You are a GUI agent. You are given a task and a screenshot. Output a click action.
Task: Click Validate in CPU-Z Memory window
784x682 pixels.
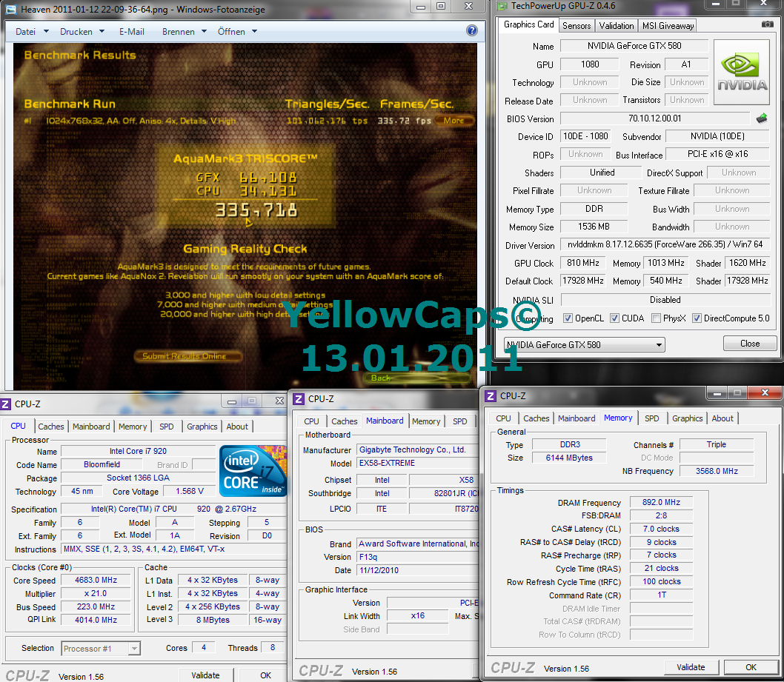click(x=691, y=667)
